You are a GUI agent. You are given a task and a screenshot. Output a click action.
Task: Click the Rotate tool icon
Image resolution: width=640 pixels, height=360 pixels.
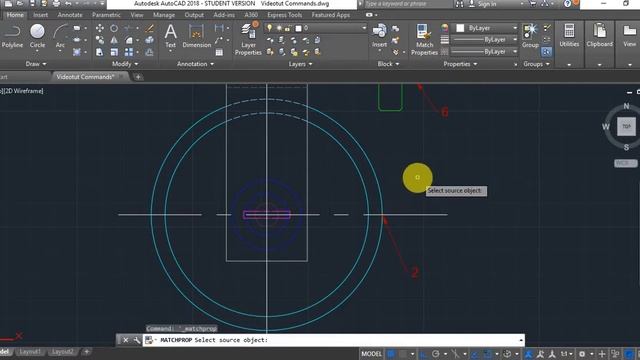114,28
